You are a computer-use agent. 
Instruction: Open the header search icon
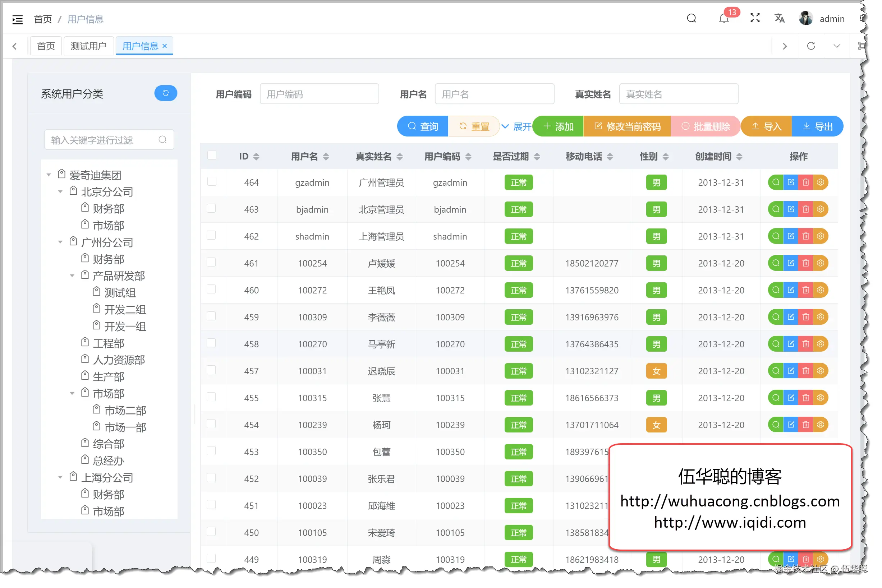pyautogui.click(x=692, y=18)
